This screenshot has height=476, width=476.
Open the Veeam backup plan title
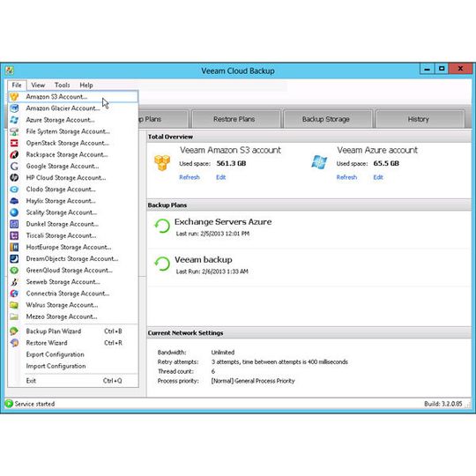point(204,260)
